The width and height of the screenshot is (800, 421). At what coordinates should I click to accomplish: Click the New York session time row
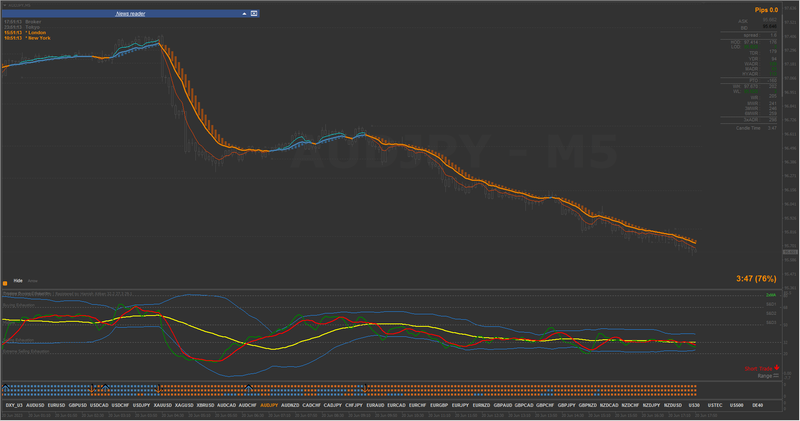click(27, 38)
